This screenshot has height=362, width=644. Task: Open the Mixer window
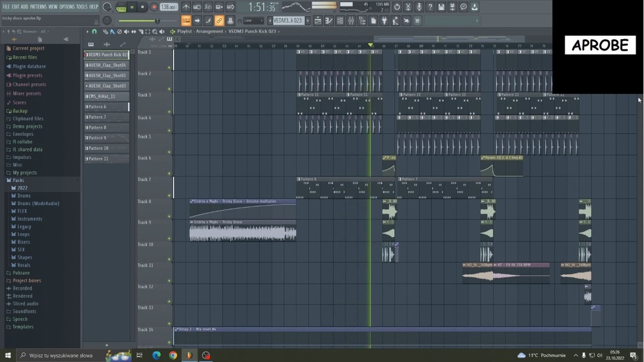[x=351, y=21]
